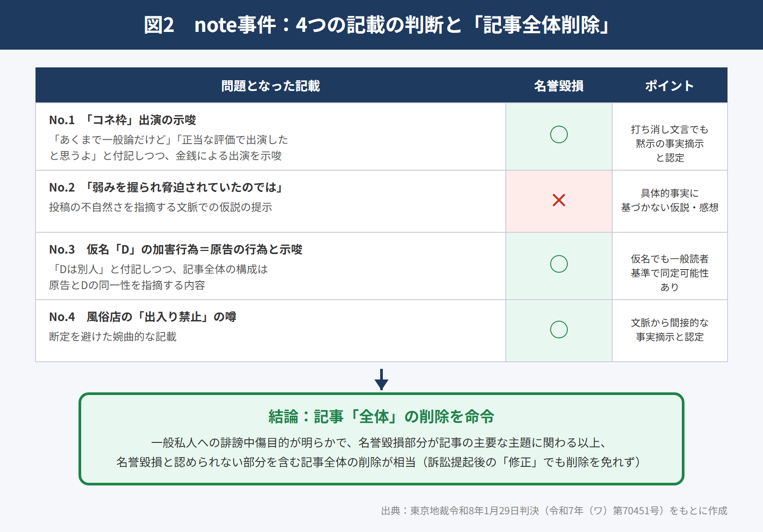
Task: Click the point text 文脈から間接的な
Action: point(670,323)
